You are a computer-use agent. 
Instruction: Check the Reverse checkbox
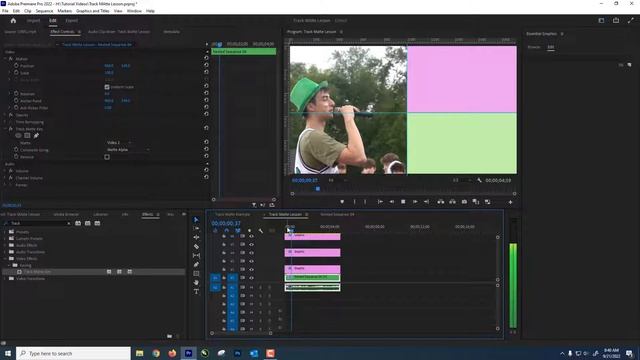[107, 157]
